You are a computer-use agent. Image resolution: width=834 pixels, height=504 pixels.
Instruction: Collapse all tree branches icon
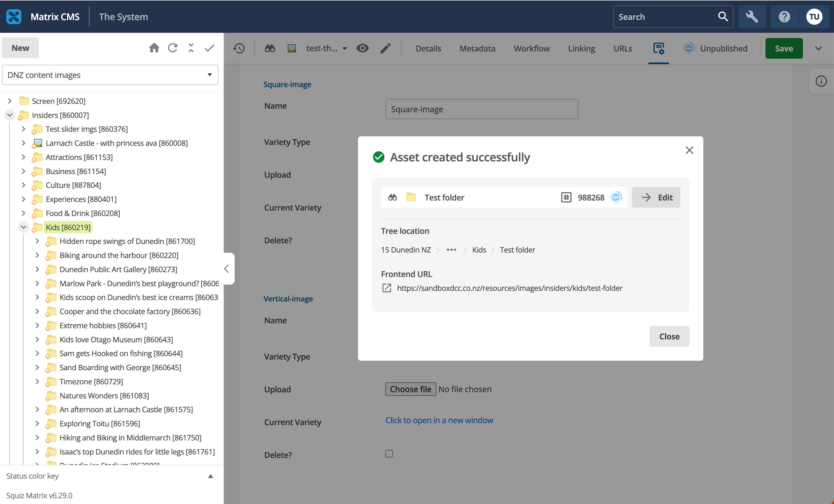[x=191, y=48]
